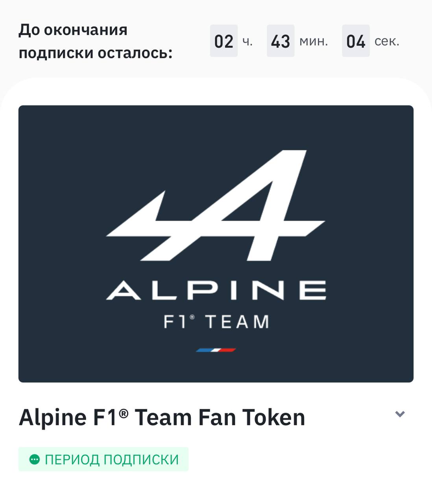The height and width of the screenshot is (504, 432).
Task: Select the hours counter box showing 02
Action: tap(223, 41)
